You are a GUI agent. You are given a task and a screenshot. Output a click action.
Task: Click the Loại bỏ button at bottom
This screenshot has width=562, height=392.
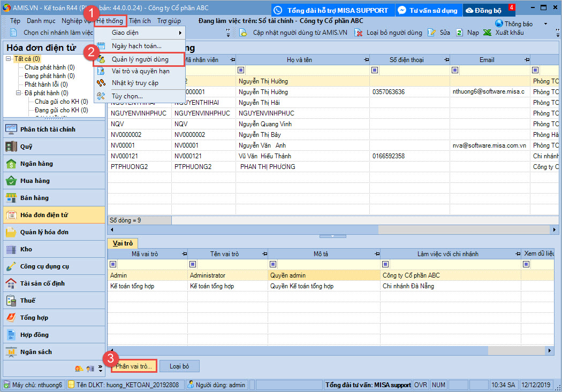[x=179, y=366]
